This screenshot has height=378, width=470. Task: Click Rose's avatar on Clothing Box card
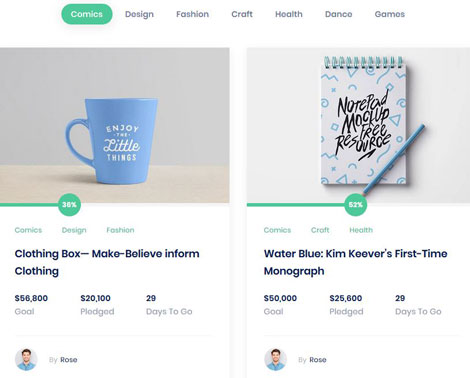coord(26,360)
